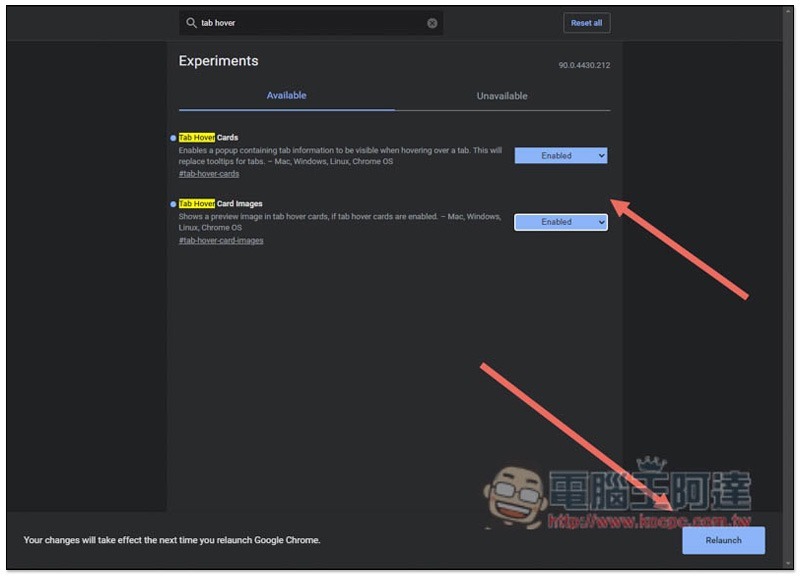This screenshot has height=576, width=800.
Task: Click the Tab Hover Card Images title
Action: click(220, 204)
